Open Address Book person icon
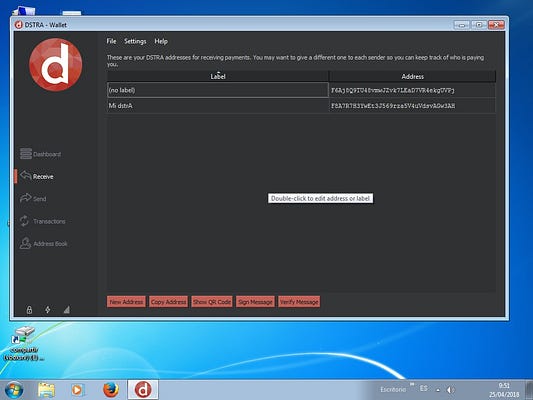 pos(25,243)
